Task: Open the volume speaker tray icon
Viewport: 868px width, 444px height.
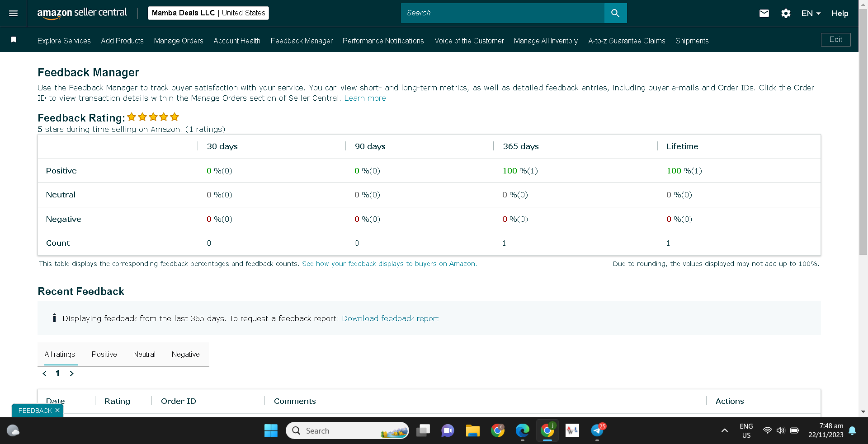Action: pyautogui.click(x=780, y=430)
